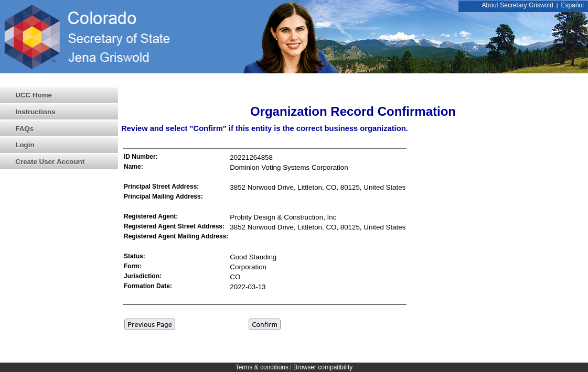Image resolution: width=588 pixels, height=372 pixels.
Task: Open Browser compatibility footer link
Action: (323, 367)
